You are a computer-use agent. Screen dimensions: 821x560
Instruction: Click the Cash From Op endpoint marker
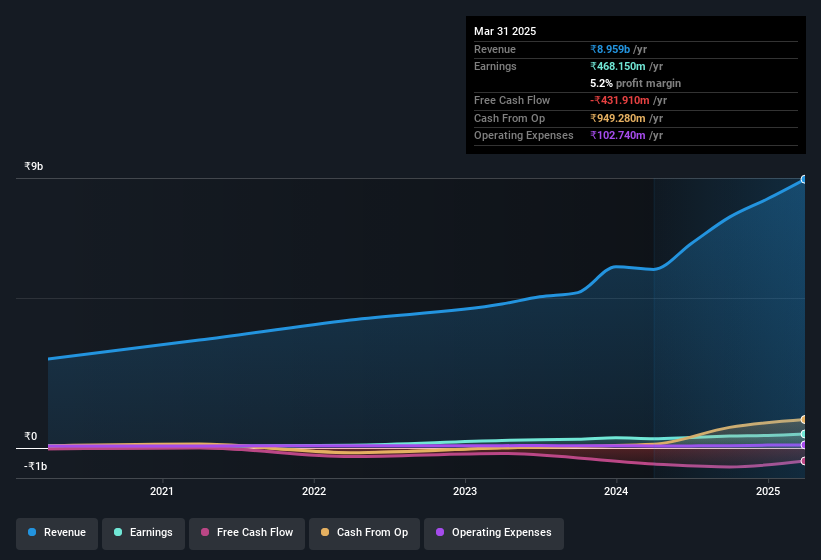click(804, 419)
